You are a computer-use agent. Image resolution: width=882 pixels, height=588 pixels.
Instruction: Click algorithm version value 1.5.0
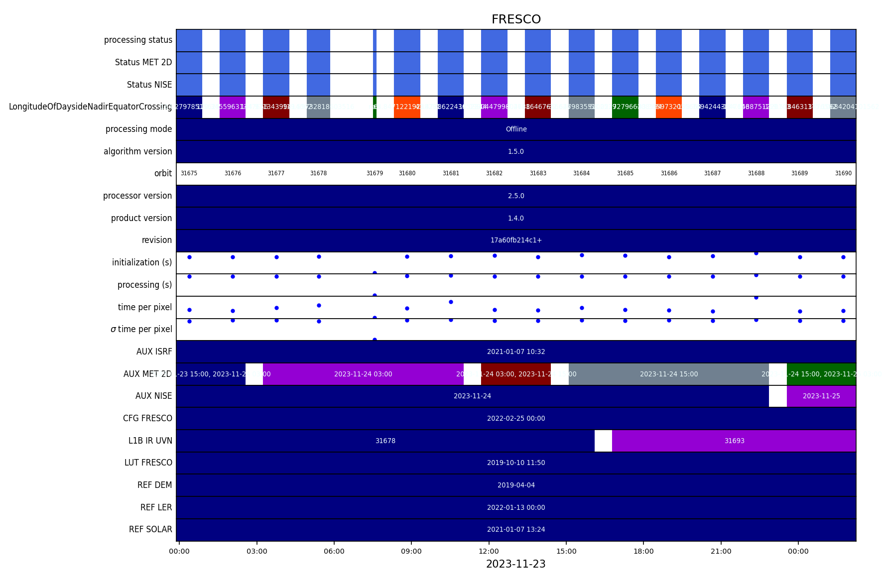(516, 151)
